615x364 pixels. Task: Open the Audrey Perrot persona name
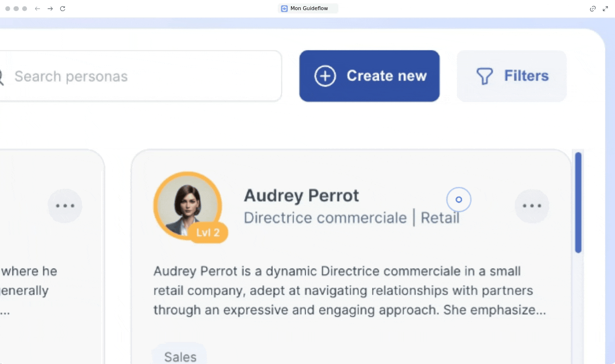pos(301,195)
